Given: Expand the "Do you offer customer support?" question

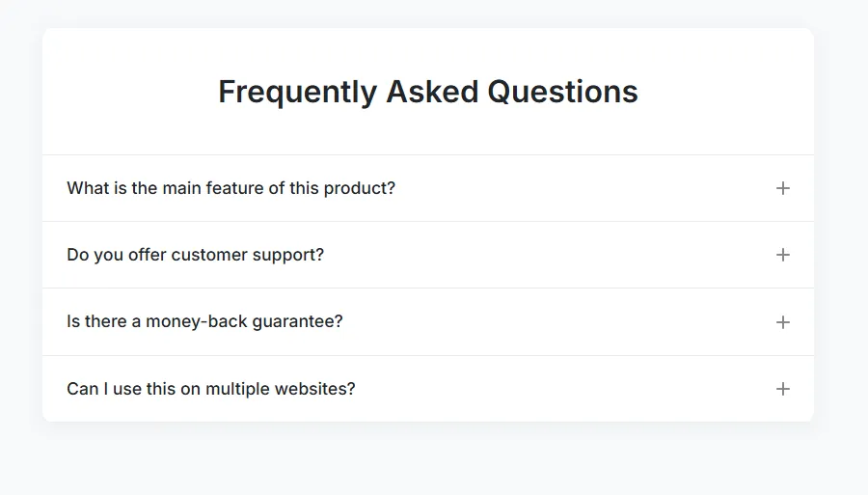Looking at the screenshot, I should [x=195, y=255].
